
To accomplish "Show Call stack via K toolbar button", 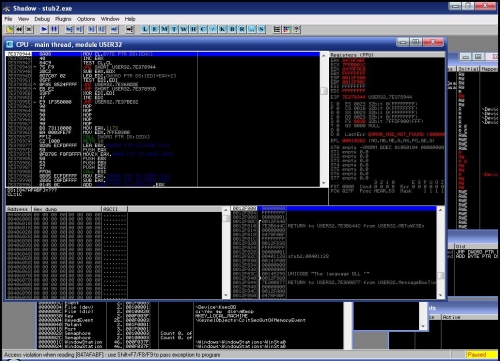I will (x=223, y=29).
